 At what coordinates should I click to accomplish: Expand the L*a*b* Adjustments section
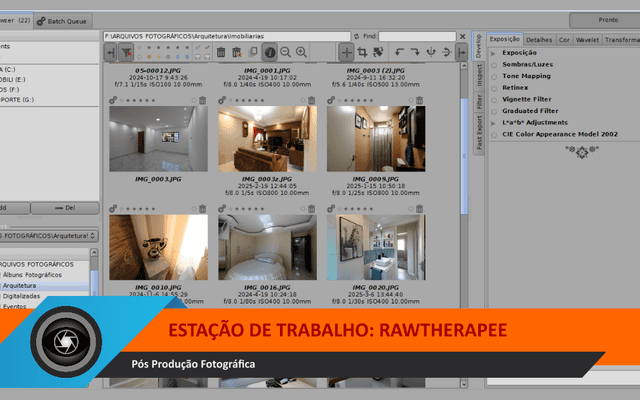pyautogui.click(x=493, y=123)
